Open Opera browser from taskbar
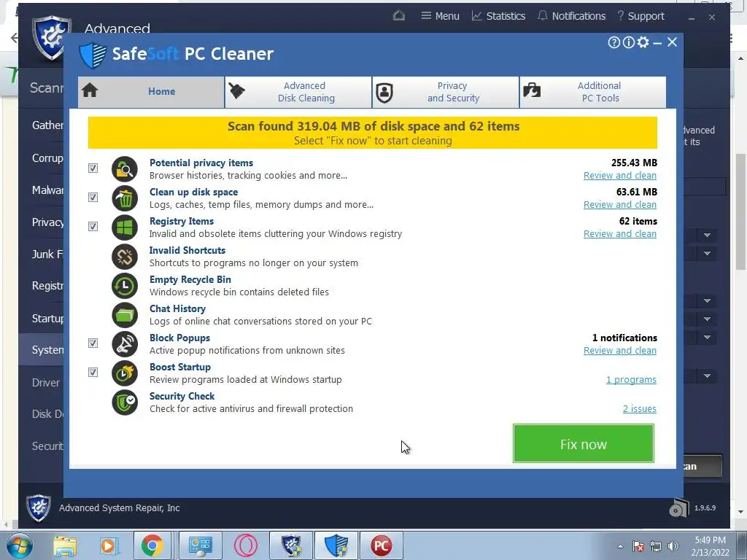This screenshot has height=560, width=747. [245, 545]
